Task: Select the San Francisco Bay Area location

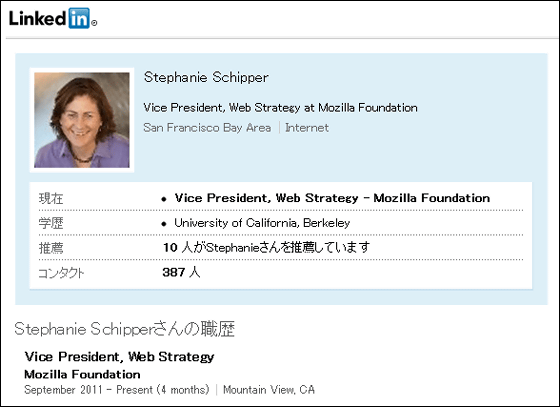Action: click(x=207, y=128)
